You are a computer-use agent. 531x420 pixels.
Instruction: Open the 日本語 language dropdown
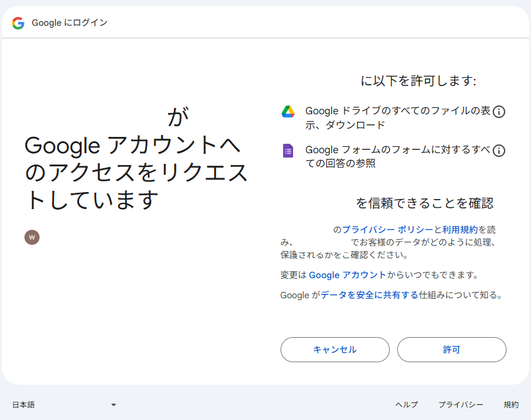point(63,405)
